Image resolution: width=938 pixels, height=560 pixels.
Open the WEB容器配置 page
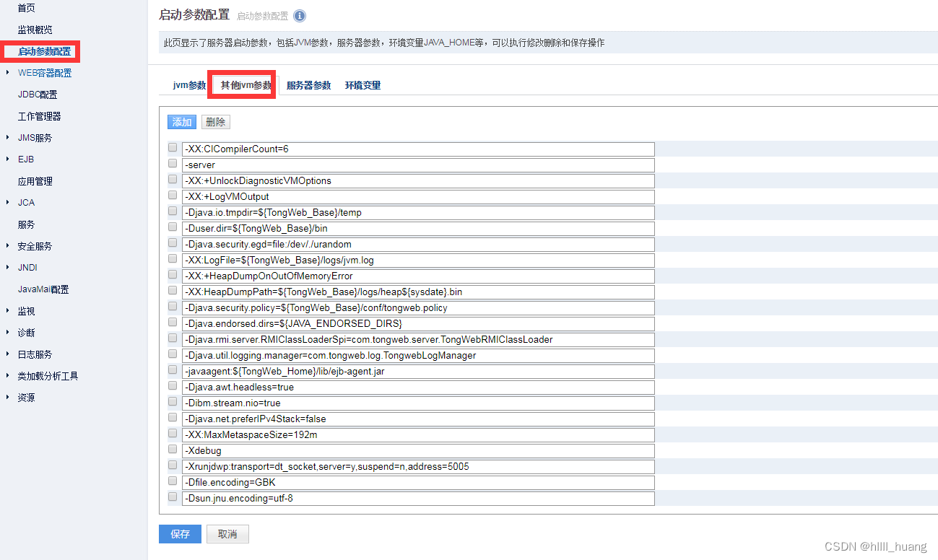tap(45, 72)
